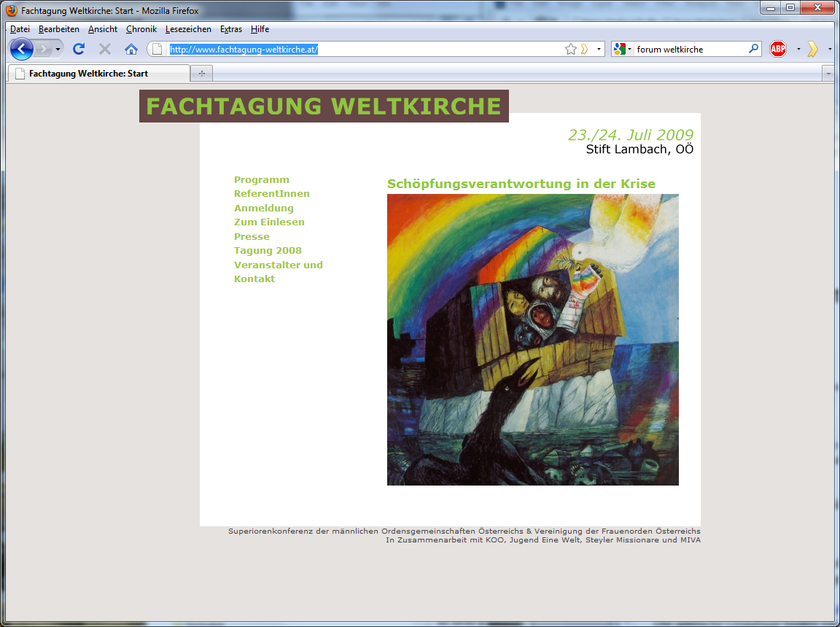The height and width of the screenshot is (627, 840).
Task: Open the Chronik menu
Action: [x=141, y=29]
